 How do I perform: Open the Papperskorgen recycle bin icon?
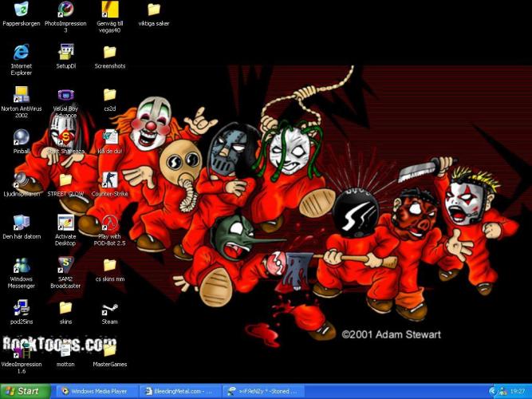[22, 9]
